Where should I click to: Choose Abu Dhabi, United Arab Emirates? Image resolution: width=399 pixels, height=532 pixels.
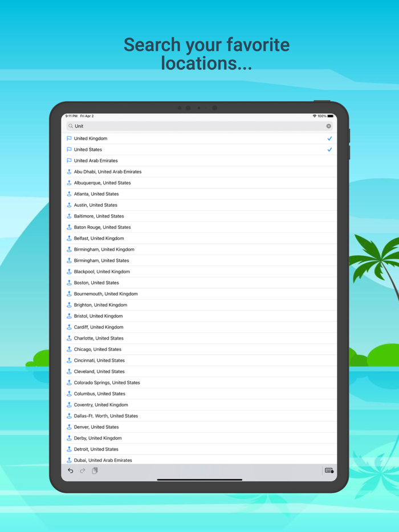[x=108, y=171]
